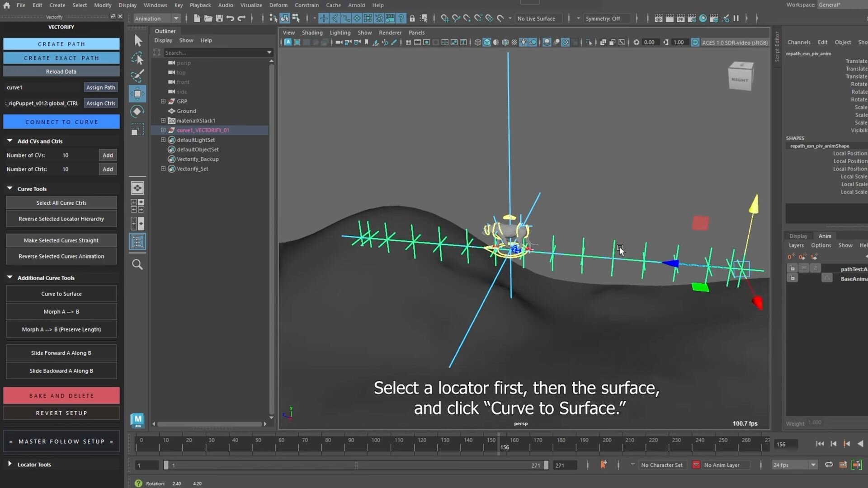Activate the Lasso selection tool
868x488 pixels.
coord(137,58)
